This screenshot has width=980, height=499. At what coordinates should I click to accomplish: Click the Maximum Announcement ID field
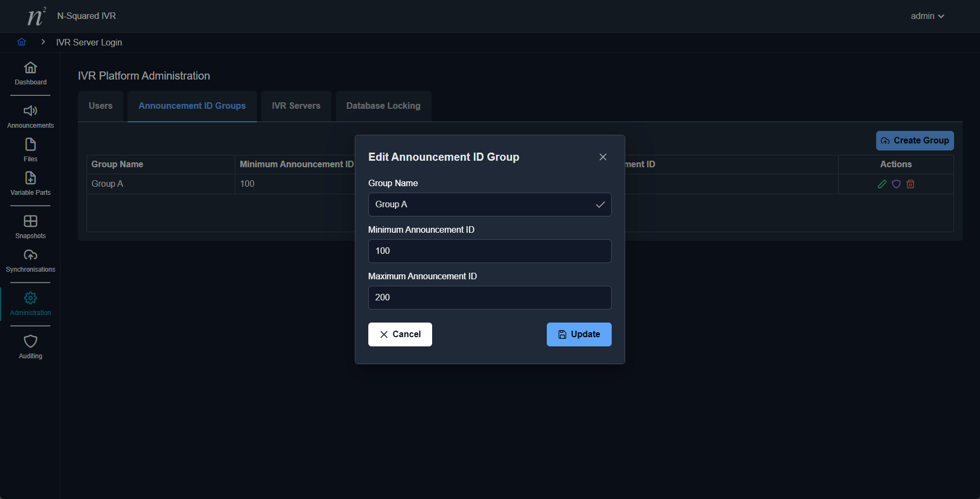pos(489,298)
